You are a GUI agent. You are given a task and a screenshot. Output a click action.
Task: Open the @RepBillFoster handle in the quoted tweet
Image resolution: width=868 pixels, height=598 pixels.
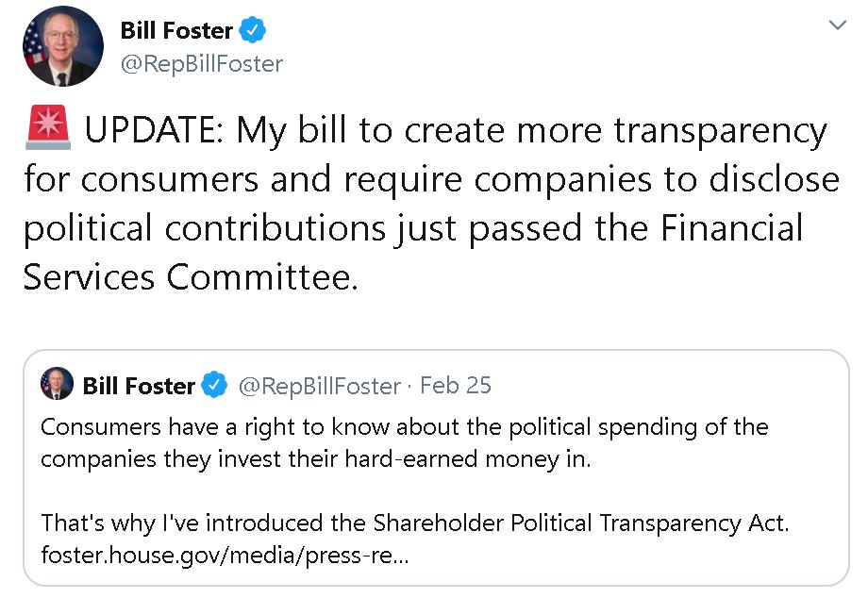319,386
